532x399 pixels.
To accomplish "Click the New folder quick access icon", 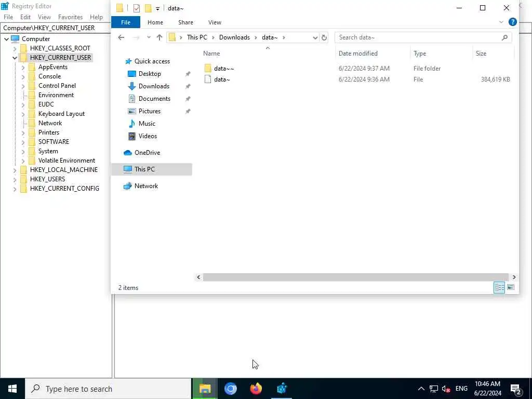I will point(148,8).
